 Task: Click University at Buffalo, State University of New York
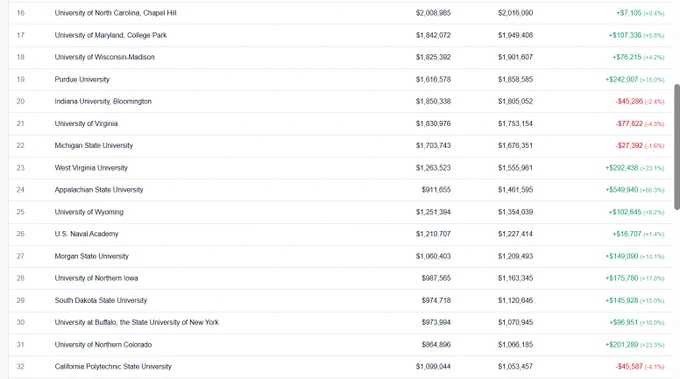(137, 323)
